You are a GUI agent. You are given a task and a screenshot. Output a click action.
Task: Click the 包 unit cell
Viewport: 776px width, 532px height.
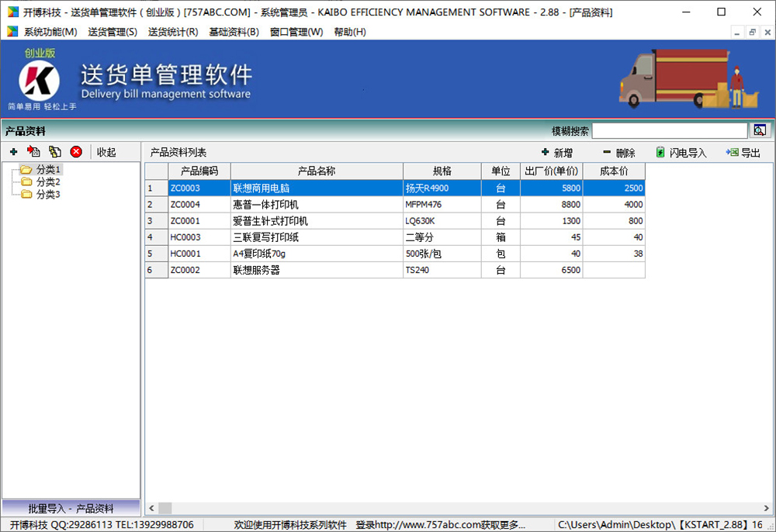tap(501, 253)
